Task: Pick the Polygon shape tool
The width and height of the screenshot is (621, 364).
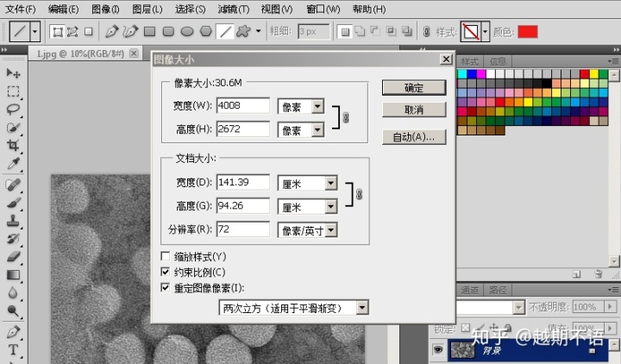Action: pyautogui.click(x=206, y=31)
